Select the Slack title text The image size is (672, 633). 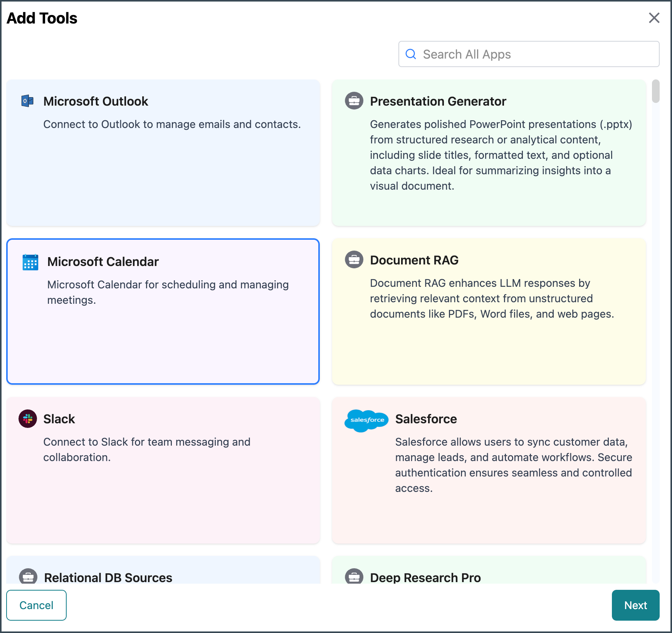[x=59, y=419]
